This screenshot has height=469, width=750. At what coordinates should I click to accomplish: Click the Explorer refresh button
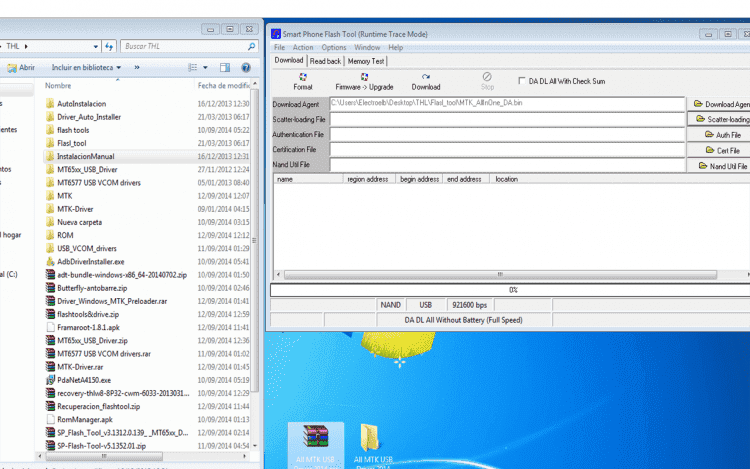click(x=109, y=46)
